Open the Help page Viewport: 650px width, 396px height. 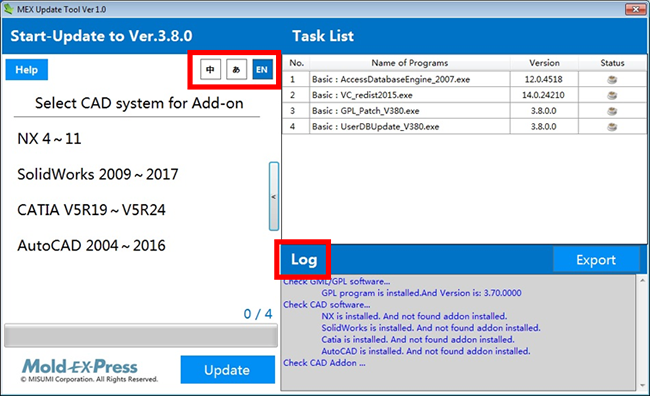point(27,70)
